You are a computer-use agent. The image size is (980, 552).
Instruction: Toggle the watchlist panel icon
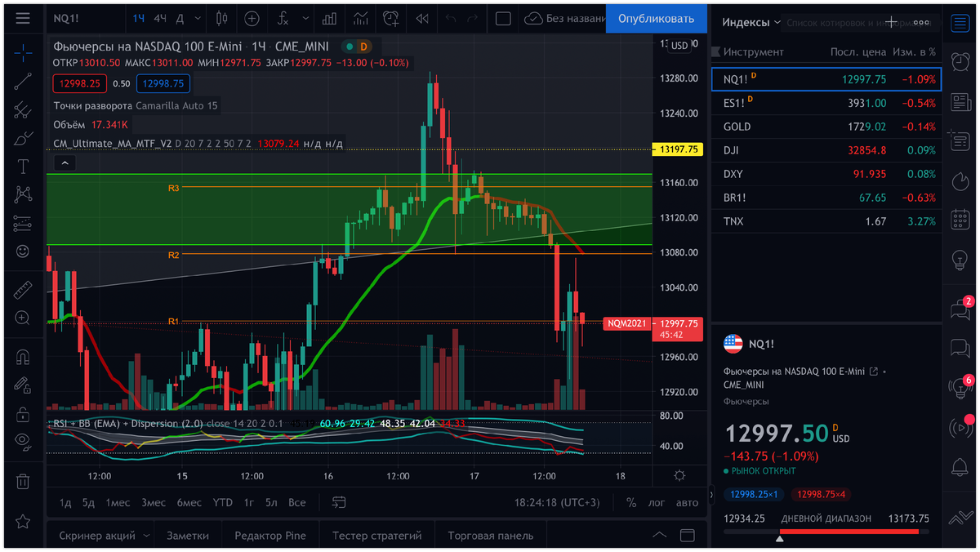pos(960,22)
